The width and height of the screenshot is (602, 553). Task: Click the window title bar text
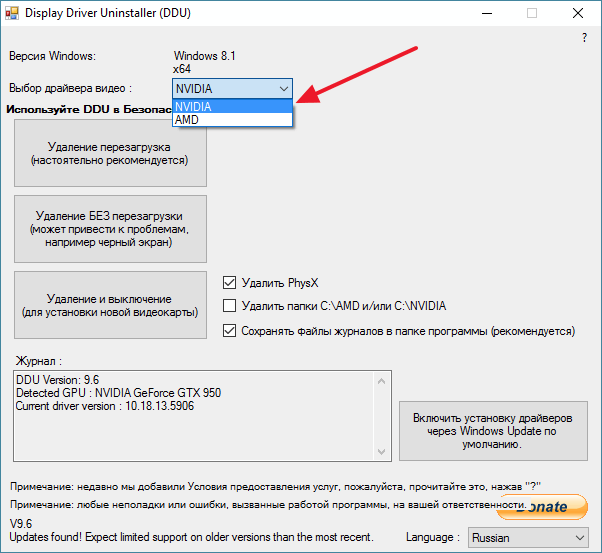107,13
